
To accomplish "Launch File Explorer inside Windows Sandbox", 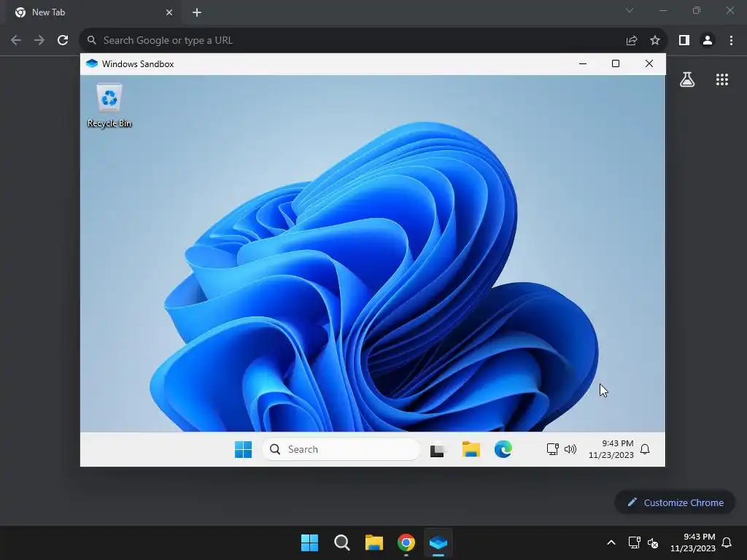I will point(471,449).
